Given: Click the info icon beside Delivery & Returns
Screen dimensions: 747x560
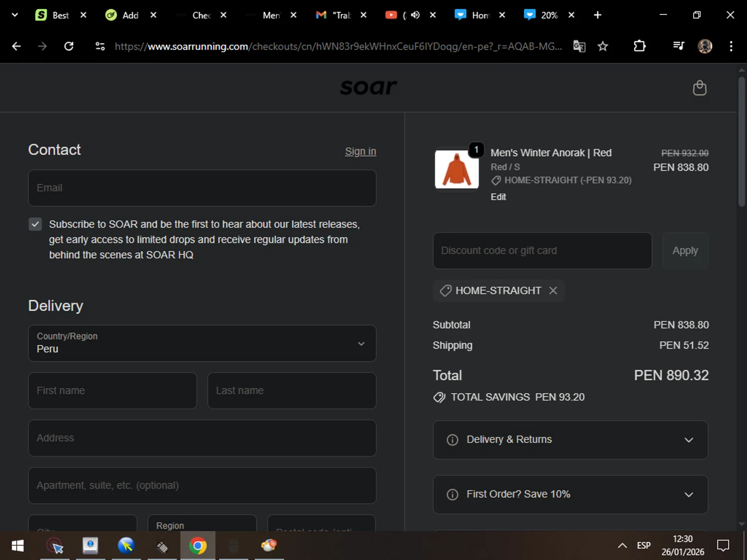Looking at the screenshot, I should click(x=452, y=440).
